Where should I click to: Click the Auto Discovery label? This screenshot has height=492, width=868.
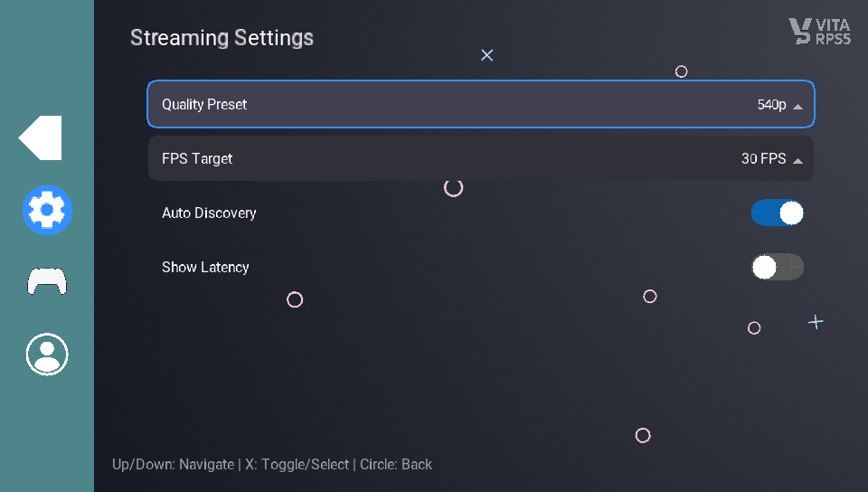209,213
